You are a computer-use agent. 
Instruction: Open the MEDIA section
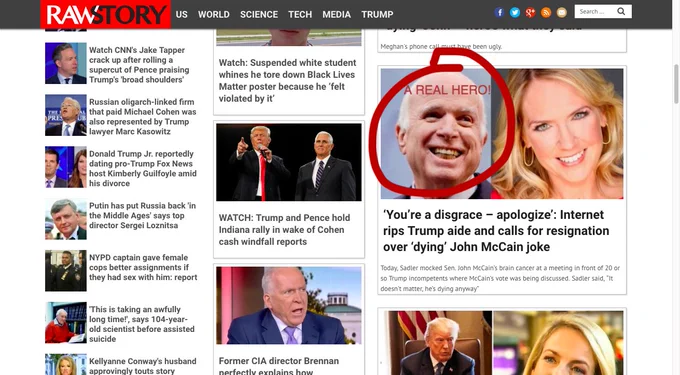(337, 14)
